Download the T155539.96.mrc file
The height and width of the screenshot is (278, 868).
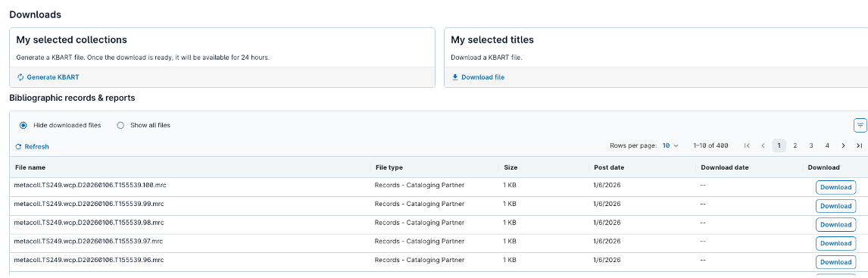pos(836,262)
